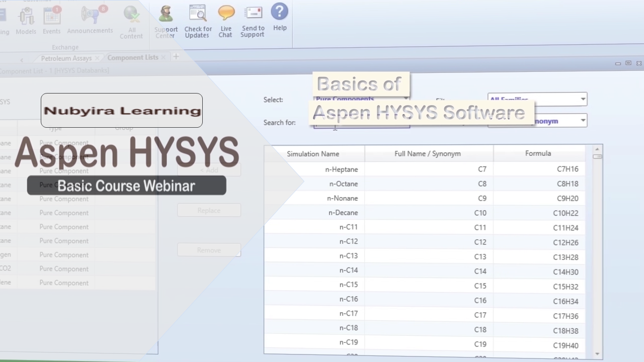Image resolution: width=644 pixels, height=362 pixels.
Task: Switch to the Petroleum Assays tab
Action: [x=66, y=58]
